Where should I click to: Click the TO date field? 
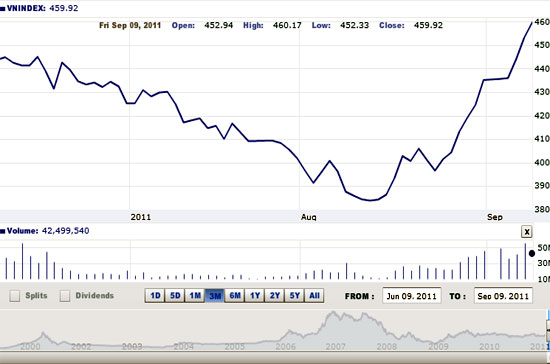[503, 296]
